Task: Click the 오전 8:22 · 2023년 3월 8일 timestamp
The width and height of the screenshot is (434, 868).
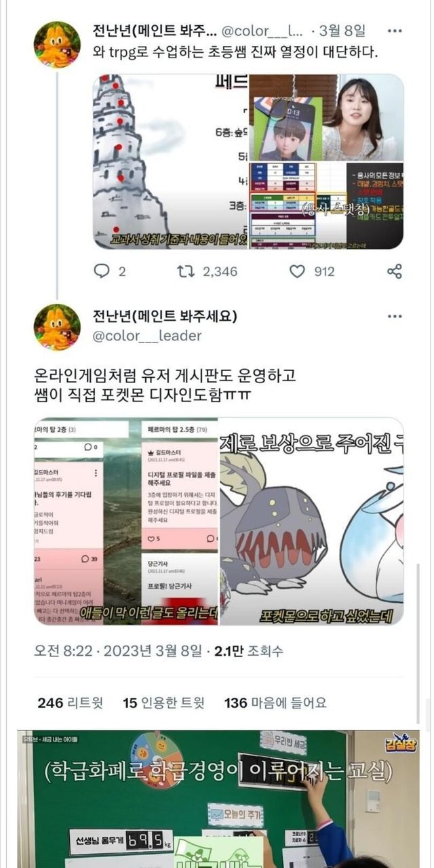Action: pos(118,651)
